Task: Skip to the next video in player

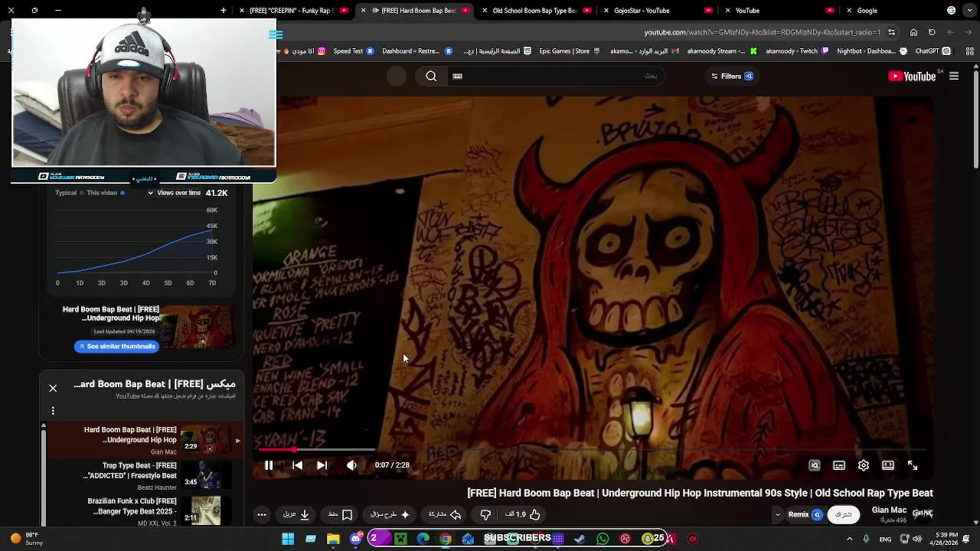Action: point(322,465)
